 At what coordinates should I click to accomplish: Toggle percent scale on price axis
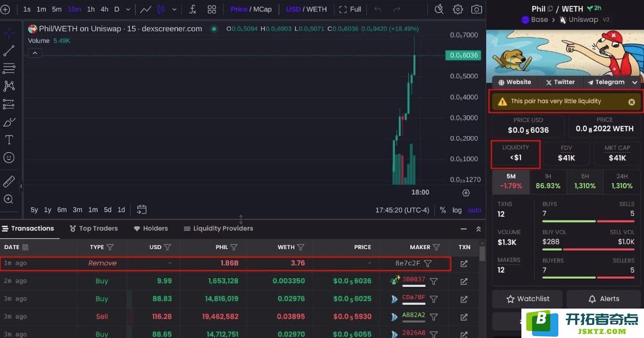coord(443,210)
